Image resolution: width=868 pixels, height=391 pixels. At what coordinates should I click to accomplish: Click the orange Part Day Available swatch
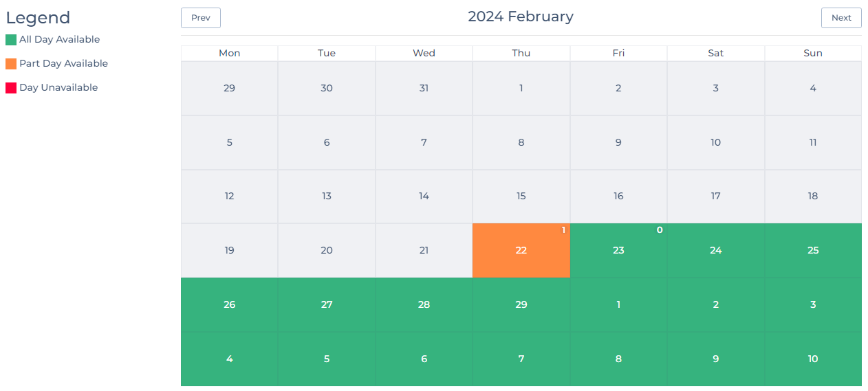coord(11,64)
